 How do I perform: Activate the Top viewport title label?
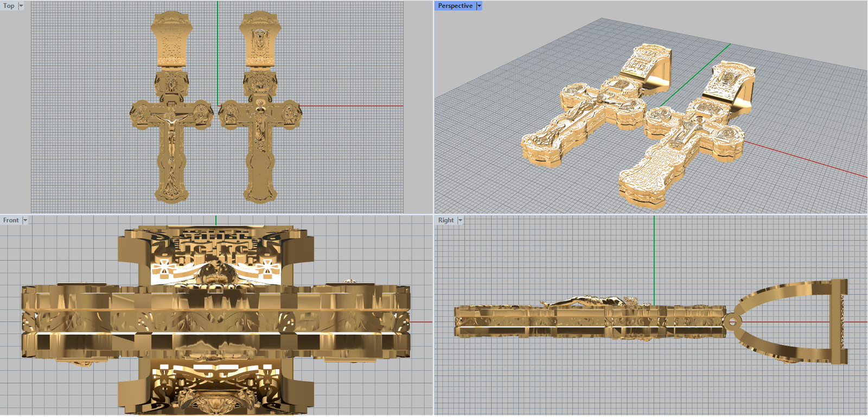9,6
